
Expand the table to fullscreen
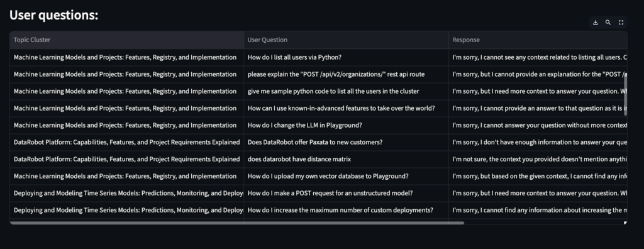tap(621, 23)
